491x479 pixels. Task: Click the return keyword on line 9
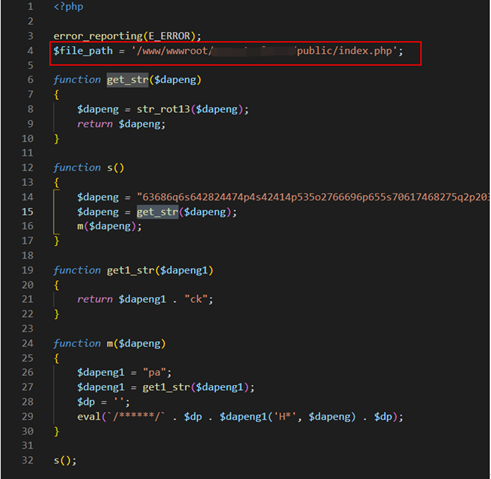click(x=95, y=124)
